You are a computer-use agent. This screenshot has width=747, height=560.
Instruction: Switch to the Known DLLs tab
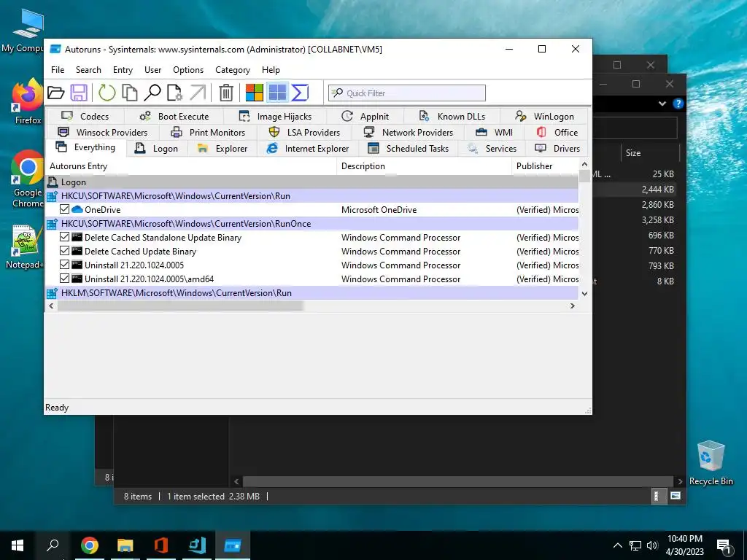tap(452, 116)
